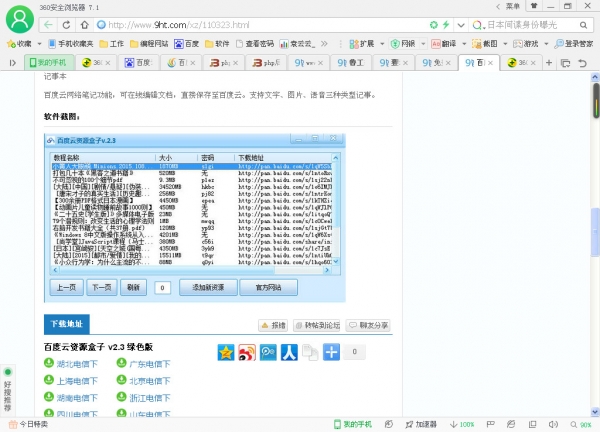Close the currently active 百 tab
This screenshot has height=432, width=600.
coord(490,63)
